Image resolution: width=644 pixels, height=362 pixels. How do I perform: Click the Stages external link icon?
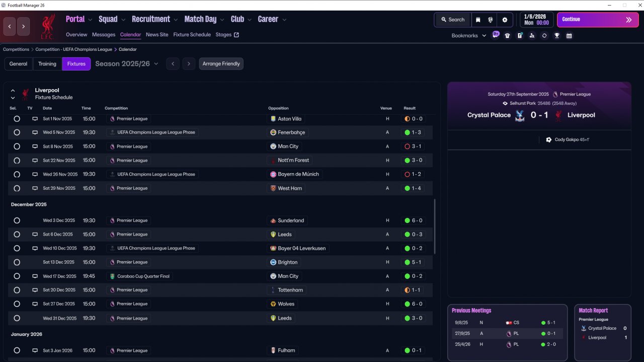pos(236,35)
